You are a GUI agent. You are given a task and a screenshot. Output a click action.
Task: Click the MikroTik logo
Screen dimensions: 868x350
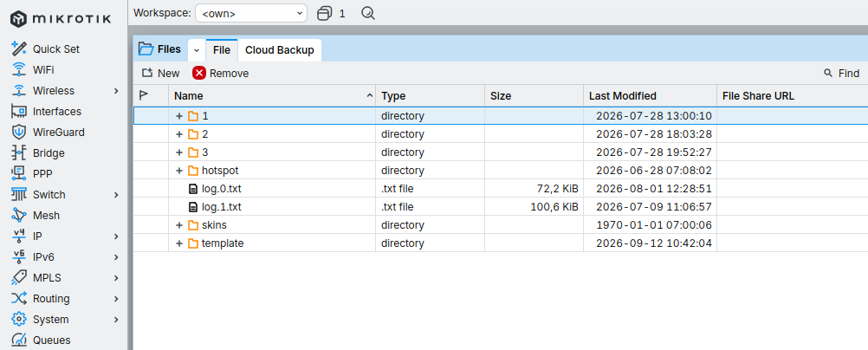[x=61, y=19]
